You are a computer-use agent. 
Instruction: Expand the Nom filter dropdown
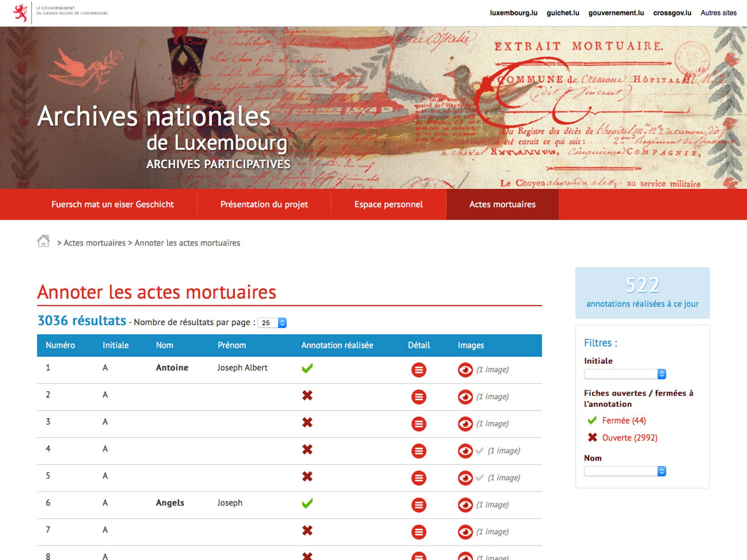(x=625, y=472)
